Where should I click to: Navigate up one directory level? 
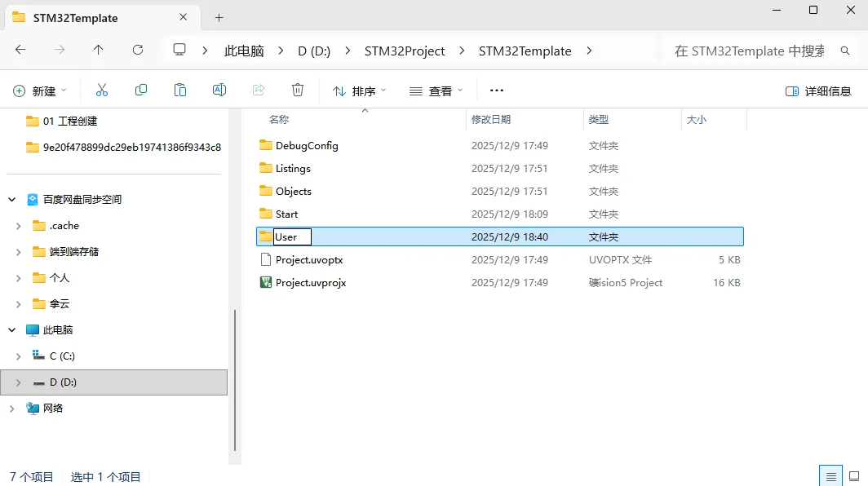coord(98,51)
